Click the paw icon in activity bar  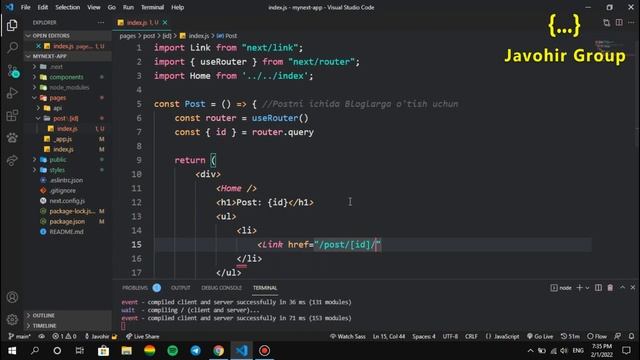tap(12, 138)
